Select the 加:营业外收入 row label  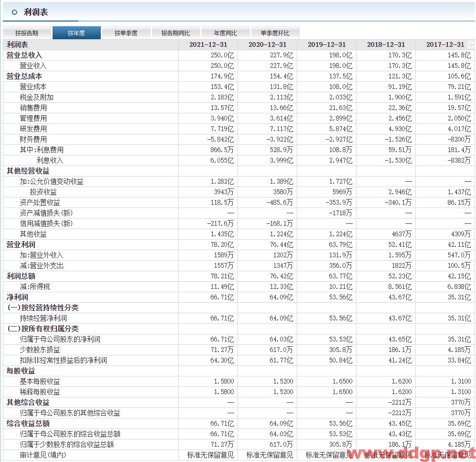click(x=42, y=255)
